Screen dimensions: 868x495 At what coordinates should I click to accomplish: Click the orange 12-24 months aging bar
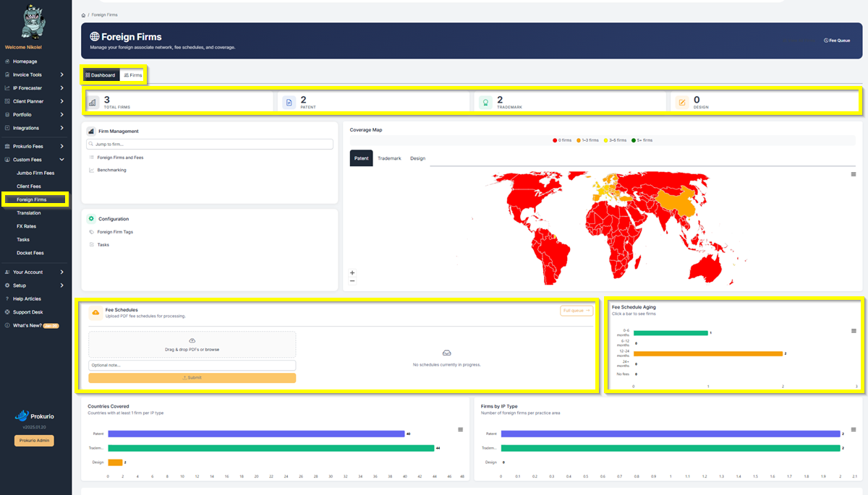(x=708, y=353)
